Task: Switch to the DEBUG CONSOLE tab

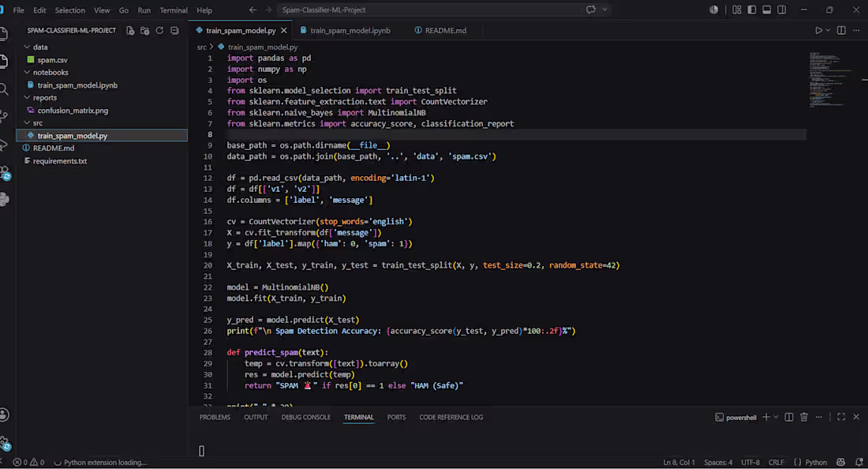Action: tap(305, 417)
